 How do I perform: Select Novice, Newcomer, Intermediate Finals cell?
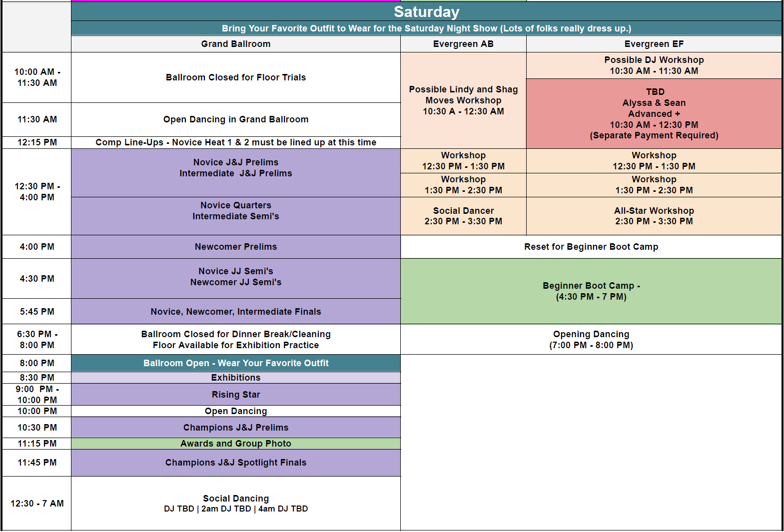pyautogui.click(x=236, y=311)
